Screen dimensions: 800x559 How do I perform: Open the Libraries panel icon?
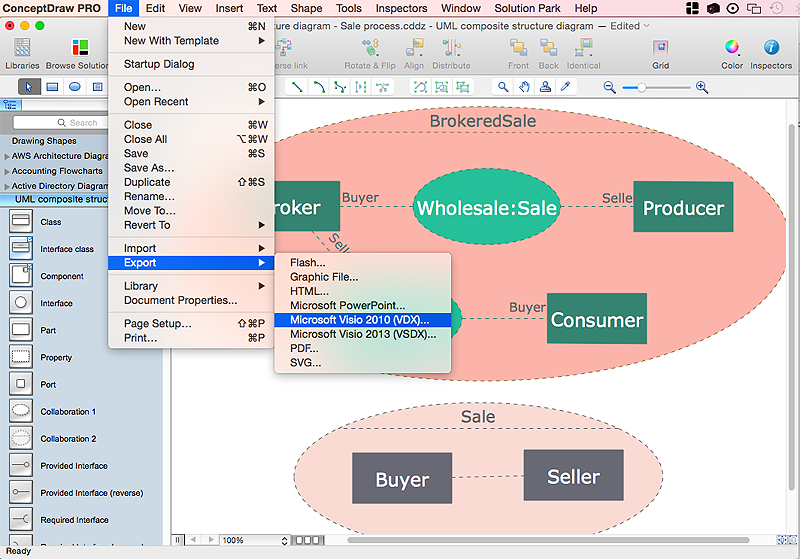pos(22,47)
